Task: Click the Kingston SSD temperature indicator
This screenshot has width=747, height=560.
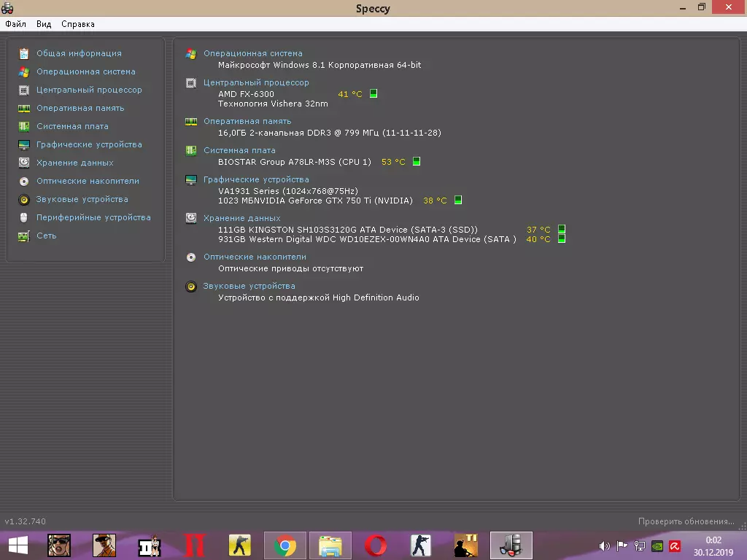Action: [x=562, y=230]
